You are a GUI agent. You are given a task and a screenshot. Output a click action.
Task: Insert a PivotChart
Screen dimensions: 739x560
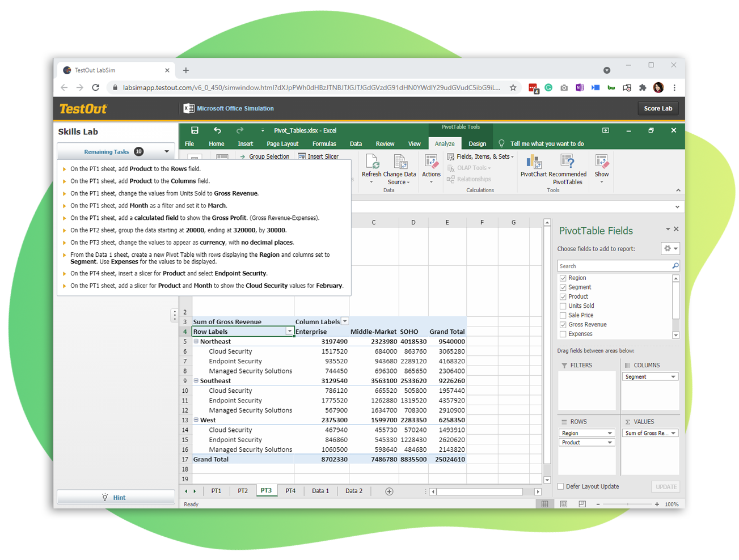534,166
